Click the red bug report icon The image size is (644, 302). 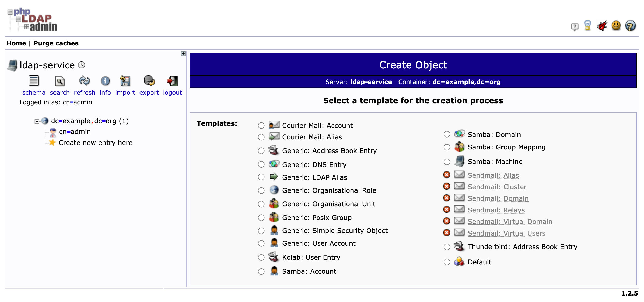tap(602, 26)
